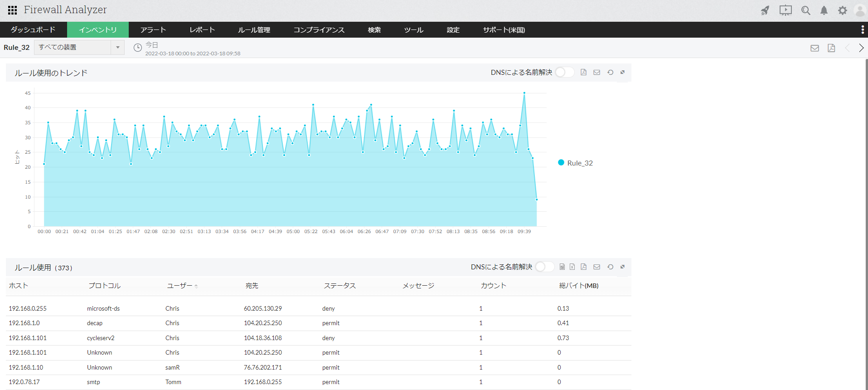868x390 pixels.
Task: Export the rule usage trend chart as PDF
Action: point(584,73)
